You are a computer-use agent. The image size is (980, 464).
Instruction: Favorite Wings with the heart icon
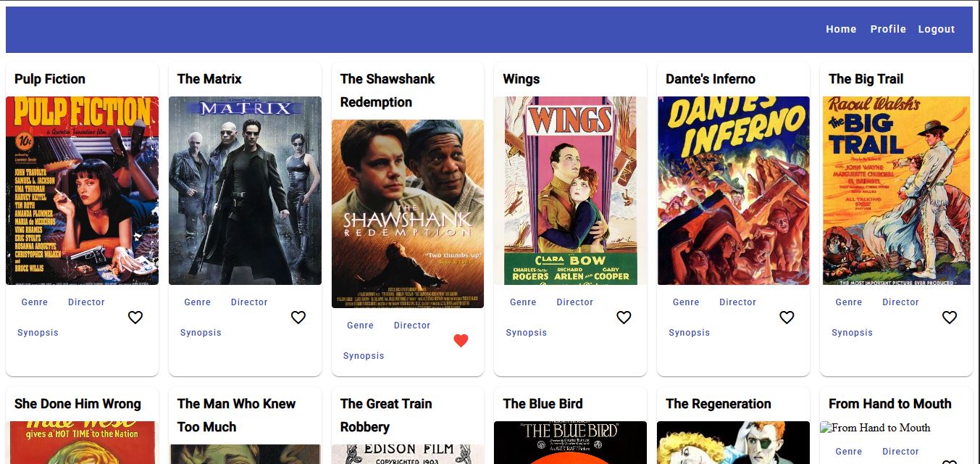(x=624, y=317)
